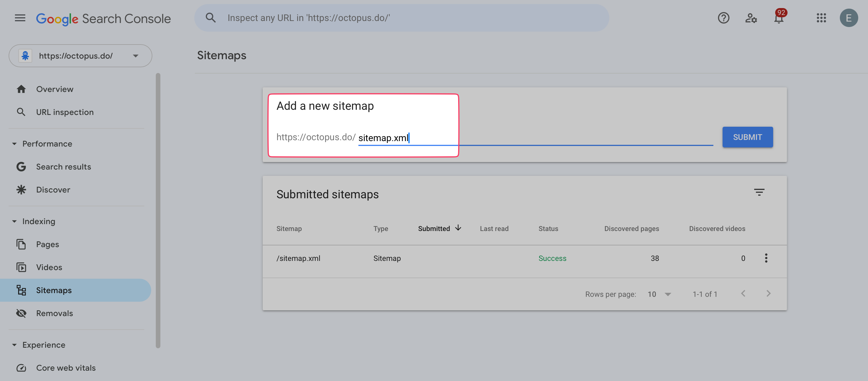Click the magnifier icon in URL inspect bar
The image size is (868, 381).
[211, 18]
